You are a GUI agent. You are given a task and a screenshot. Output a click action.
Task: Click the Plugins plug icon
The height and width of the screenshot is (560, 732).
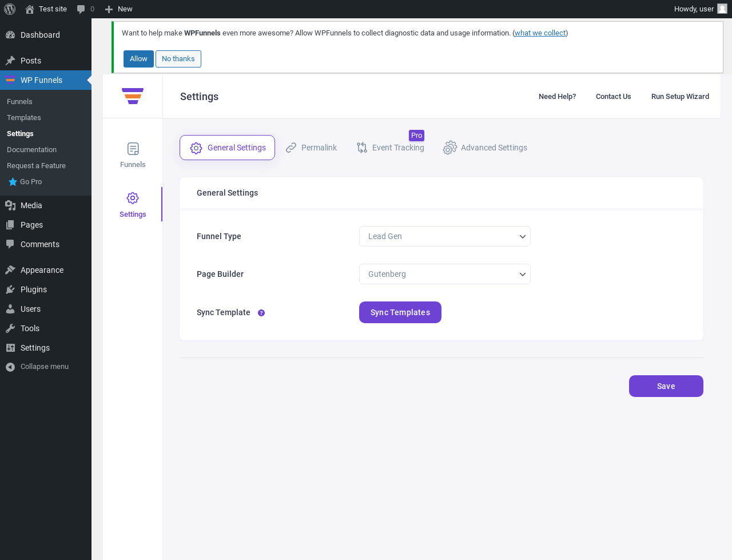[x=10, y=289]
